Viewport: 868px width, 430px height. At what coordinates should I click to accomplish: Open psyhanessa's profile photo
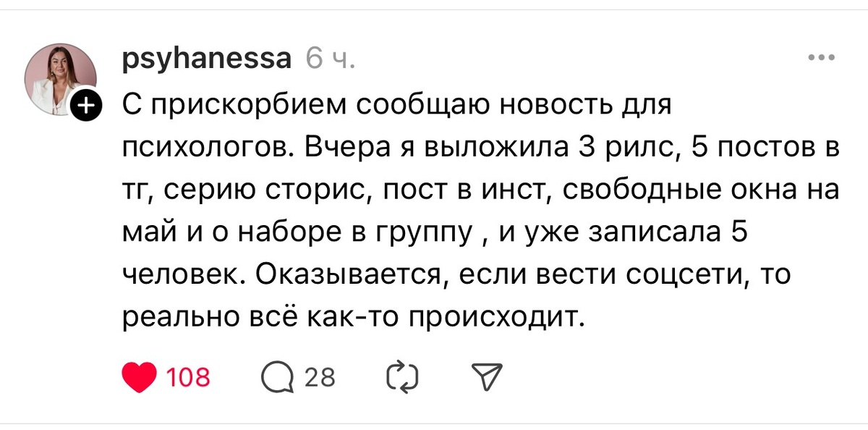point(59,76)
